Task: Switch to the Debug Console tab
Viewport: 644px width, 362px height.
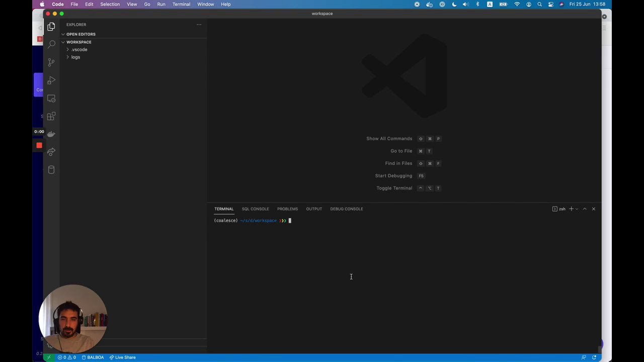Action: 347,209
